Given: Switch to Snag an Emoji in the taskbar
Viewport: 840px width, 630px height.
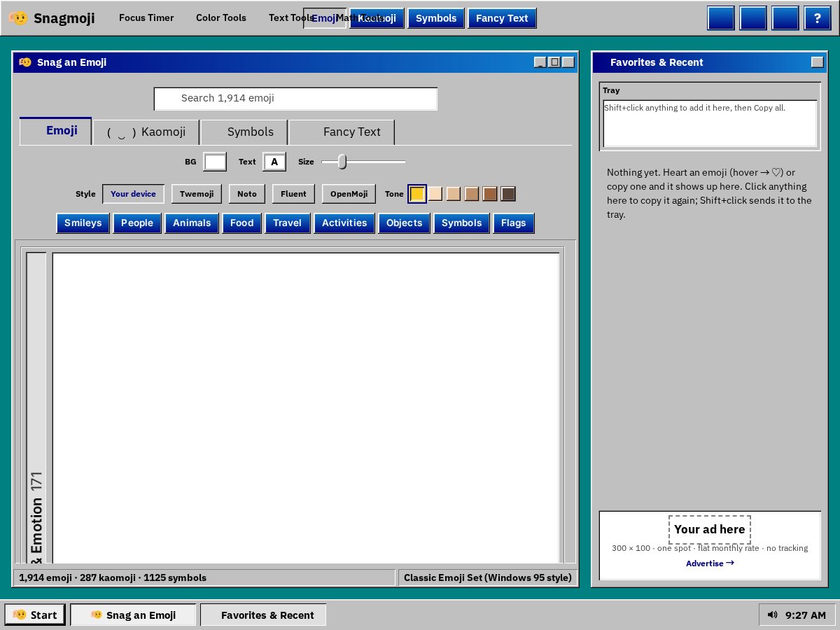Looking at the screenshot, I should 133,615.
